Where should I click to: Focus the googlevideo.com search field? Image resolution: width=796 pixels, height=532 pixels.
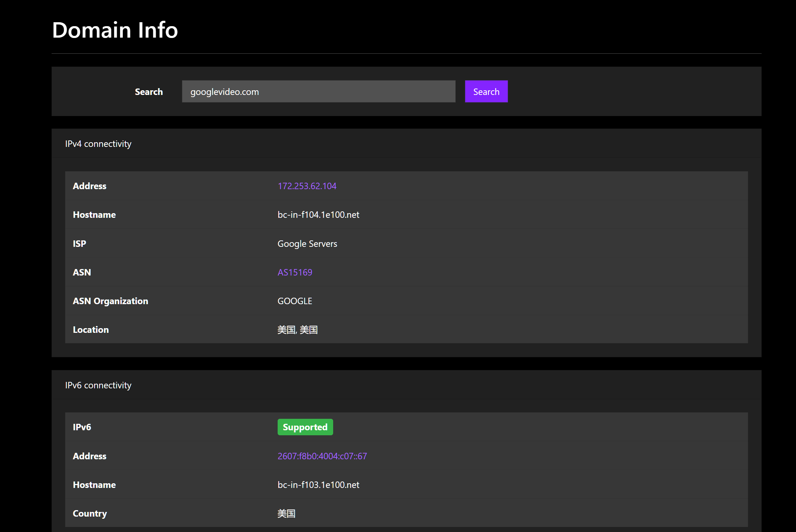coord(318,92)
